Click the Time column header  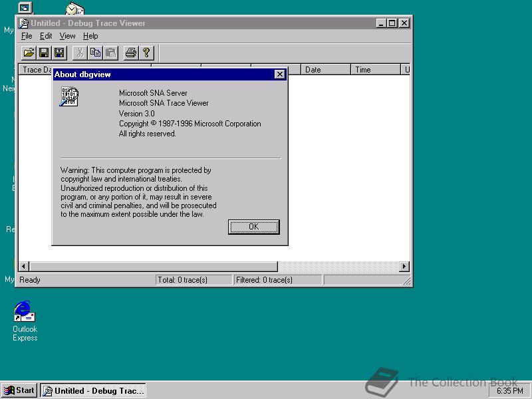(x=376, y=70)
